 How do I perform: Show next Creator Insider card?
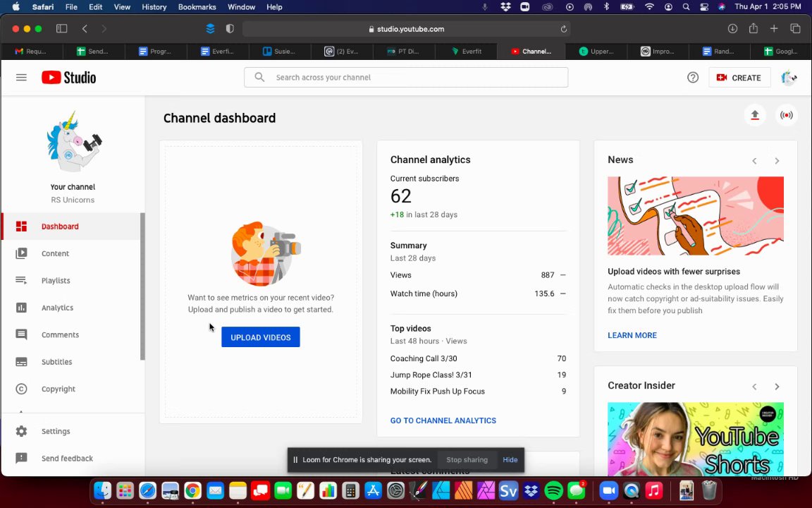pos(777,387)
